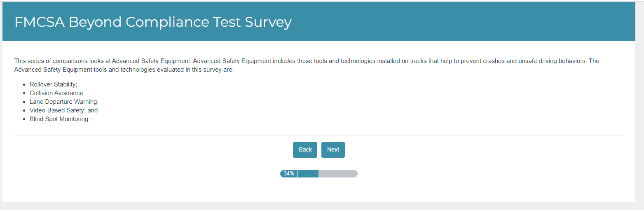
Task: Click the filled teal progress bar segment
Action: 308,174
